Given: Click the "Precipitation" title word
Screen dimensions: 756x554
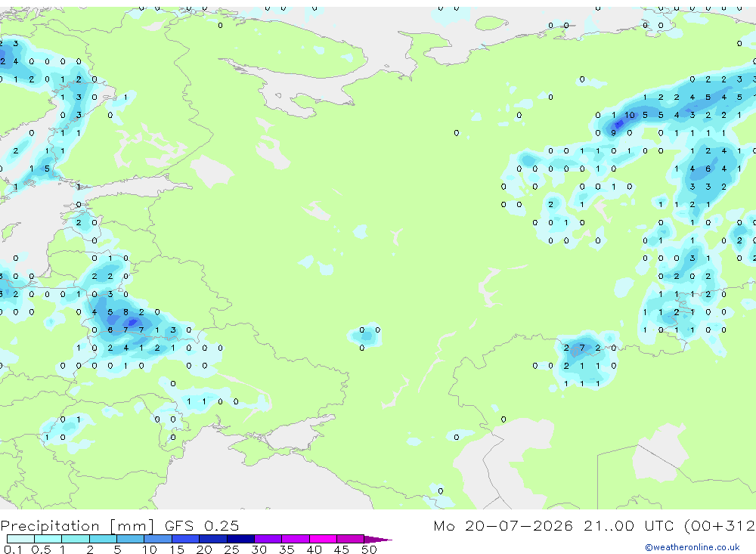Looking at the screenshot, I should click(50, 525).
